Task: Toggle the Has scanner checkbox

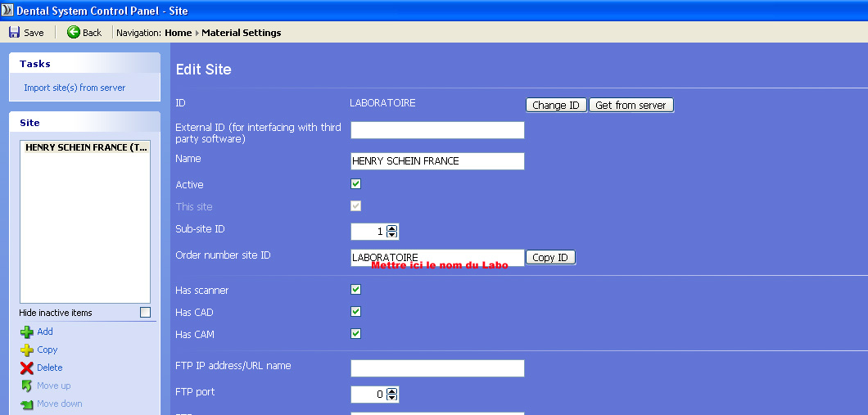Action: [x=355, y=290]
